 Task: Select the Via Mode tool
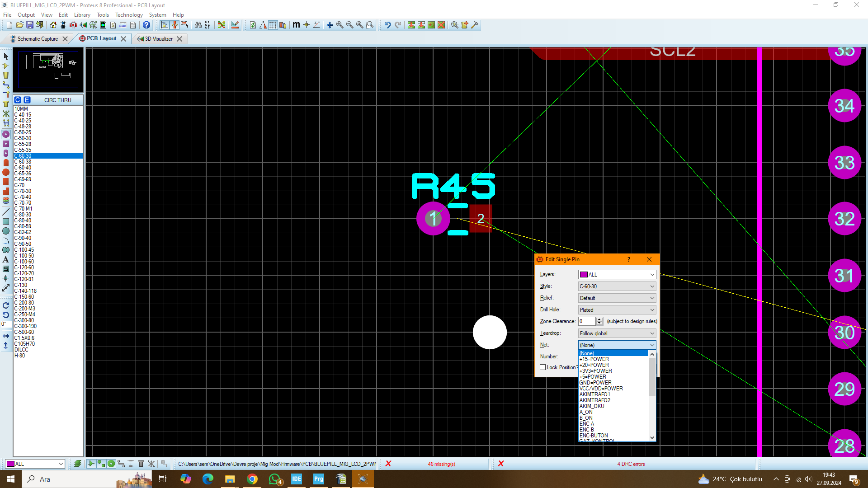[6, 94]
